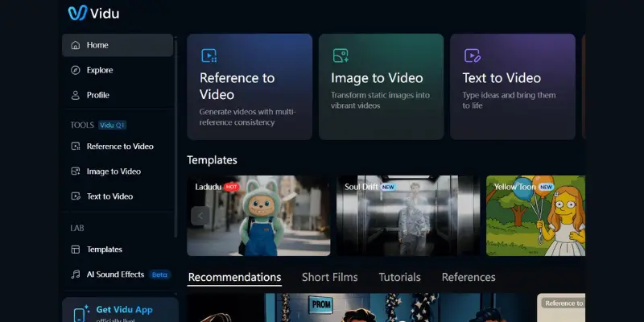Open the Yellow Toon template thumbnail
Screen dimensions: 644x322
click(x=535, y=216)
